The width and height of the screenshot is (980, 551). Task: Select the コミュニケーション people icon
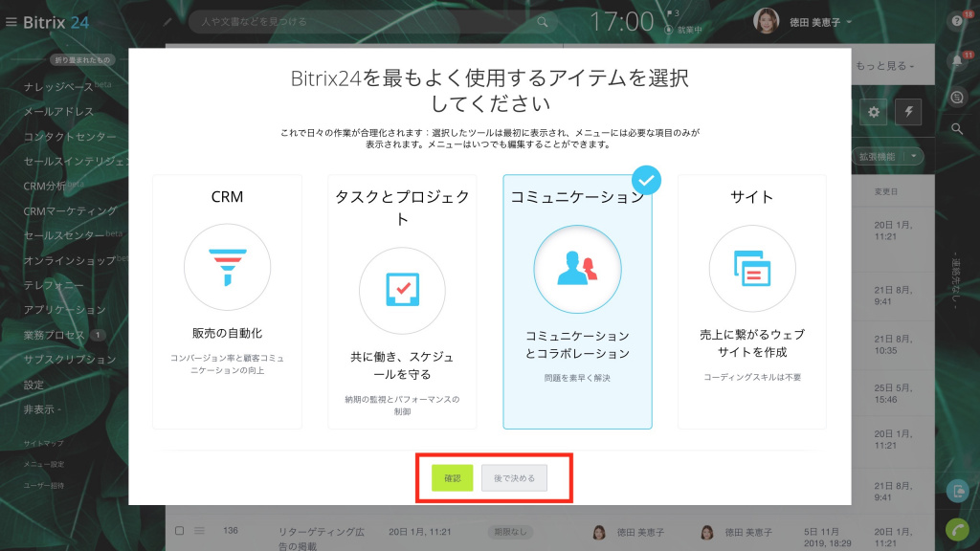(577, 269)
